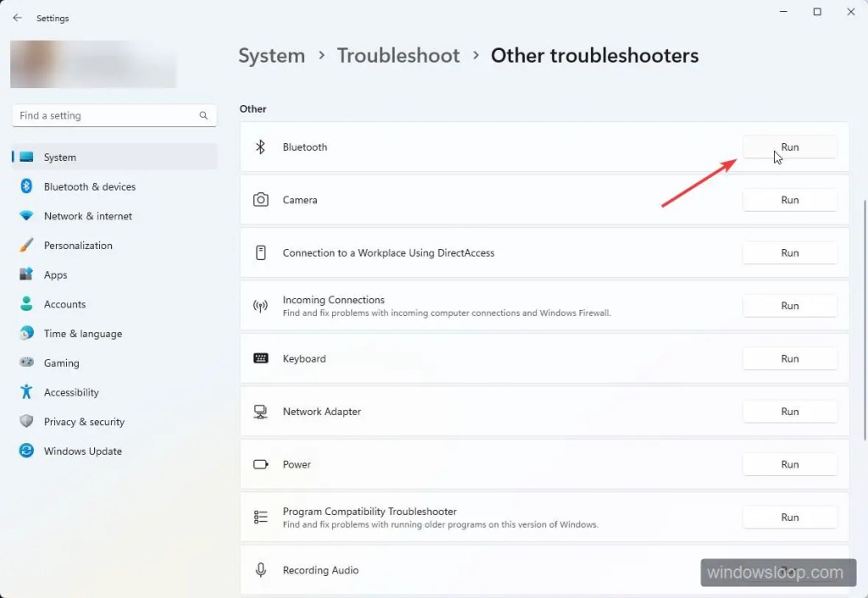Viewport: 868px width, 598px height.
Task: Click the Troubleshoot breadcrumb link
Action: pyautogui.click(x=398, y=56)
